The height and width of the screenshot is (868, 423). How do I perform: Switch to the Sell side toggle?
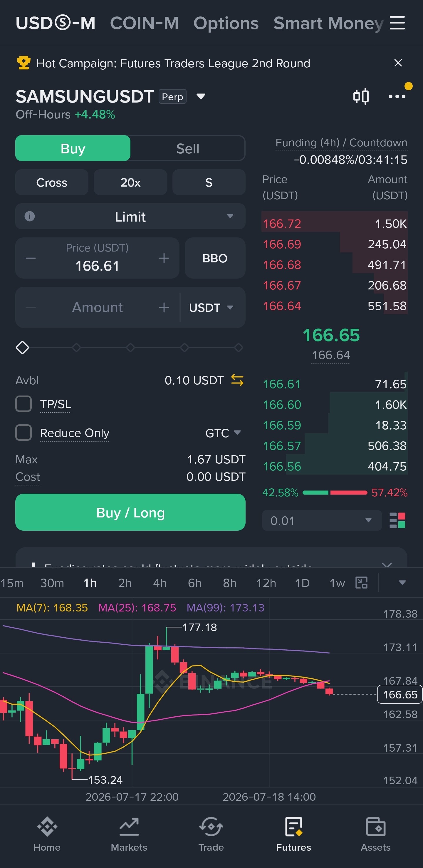pyautogui.click(x=188, y=148)
